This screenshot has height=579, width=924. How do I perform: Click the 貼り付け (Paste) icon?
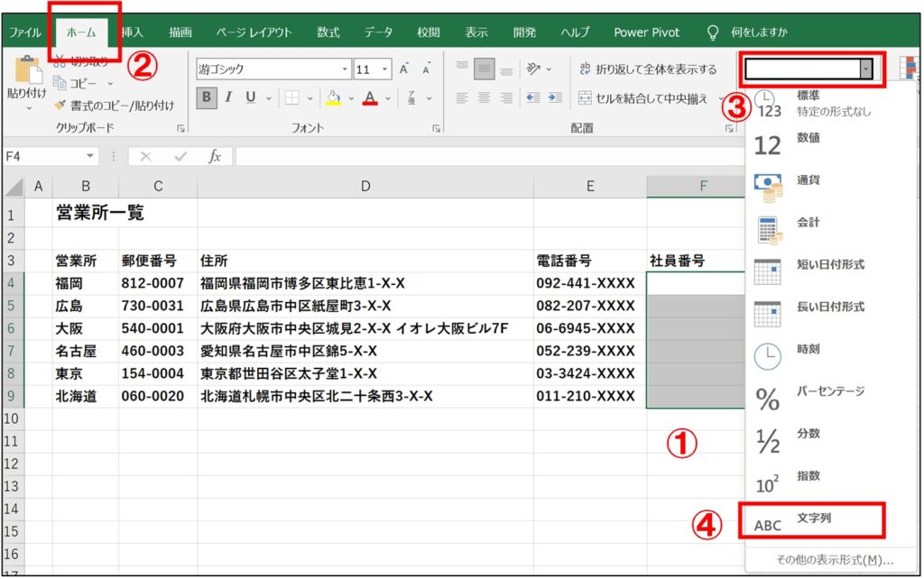(26, 71)
